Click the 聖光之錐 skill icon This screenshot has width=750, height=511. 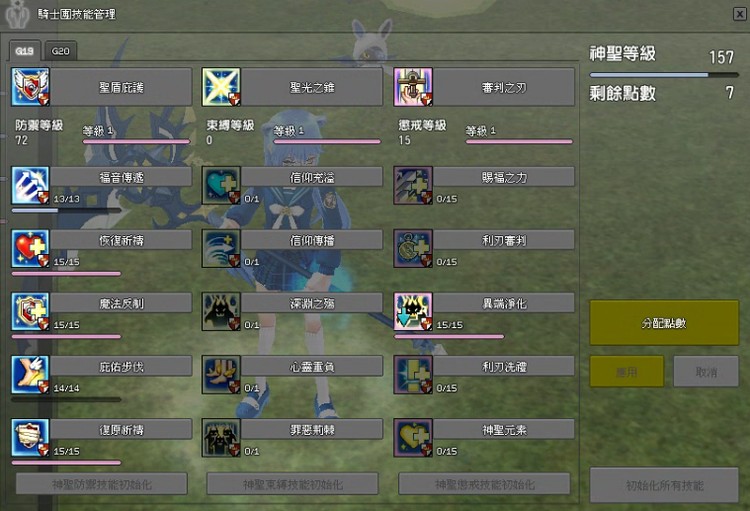coord(221,87)
